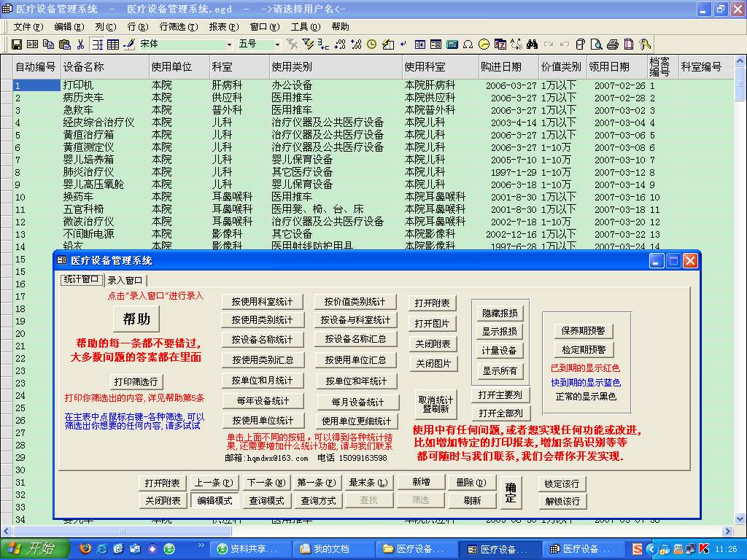Click the Paste clipboard icon
This screenshot has width=747, height=560.
(x=66, y=44)
